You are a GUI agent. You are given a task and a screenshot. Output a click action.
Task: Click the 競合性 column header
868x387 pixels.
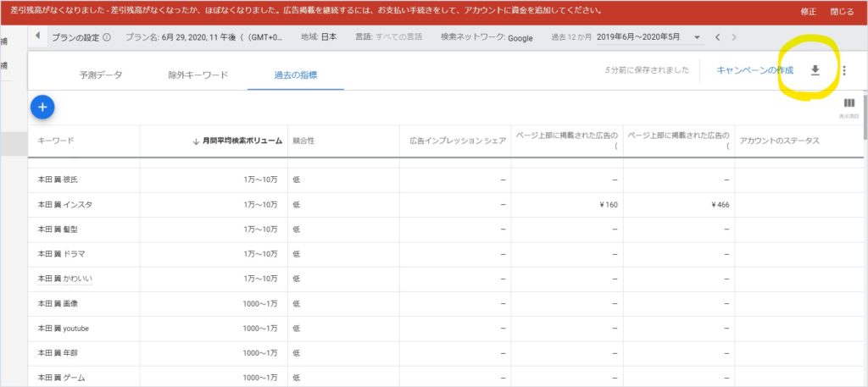(x=303, y=141)
